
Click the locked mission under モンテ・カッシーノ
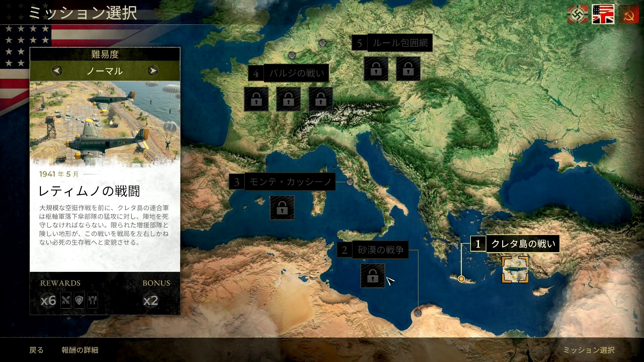click(282, 208)
